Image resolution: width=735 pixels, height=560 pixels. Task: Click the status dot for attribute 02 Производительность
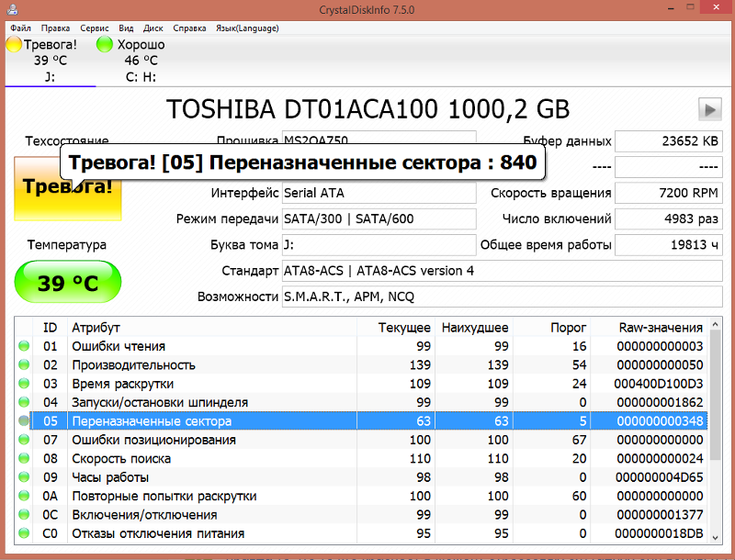tap(24, 364)
